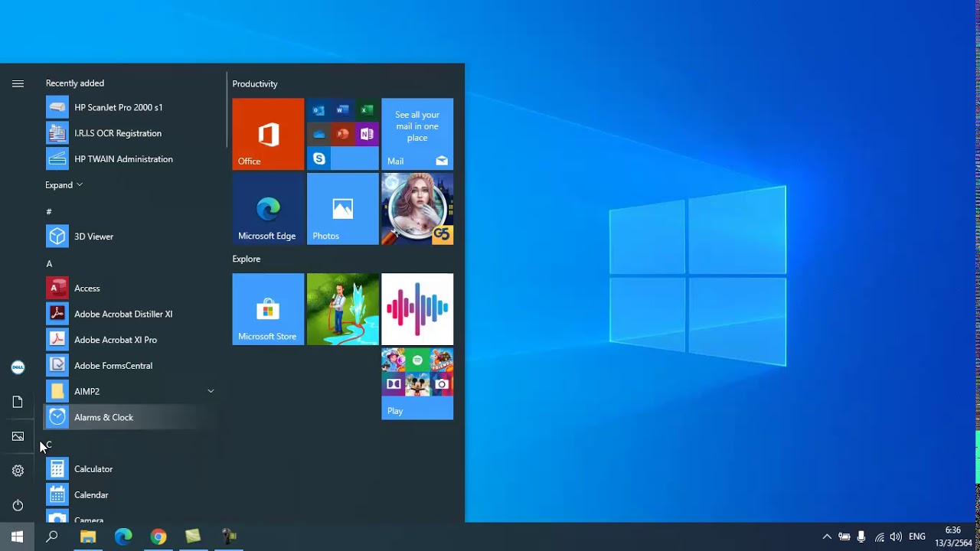The image size is (980, 551).
Task: Launch Access from the app list
Action: tap(132, 289)
